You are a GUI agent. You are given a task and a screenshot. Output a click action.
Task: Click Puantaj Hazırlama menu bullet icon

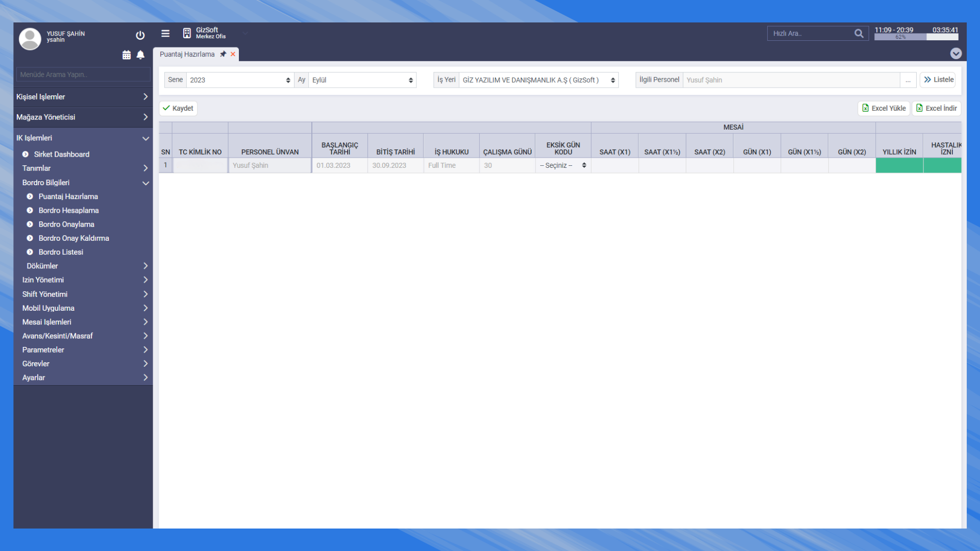point(30,196)
